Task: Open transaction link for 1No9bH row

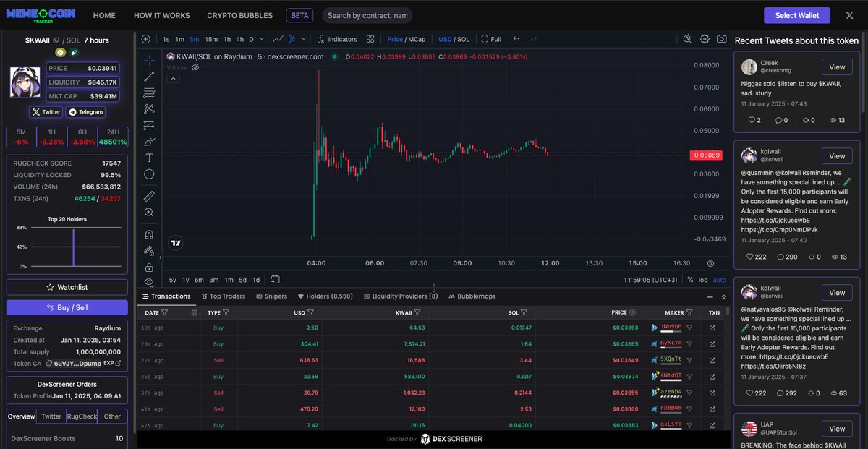Action: [712, 328]
